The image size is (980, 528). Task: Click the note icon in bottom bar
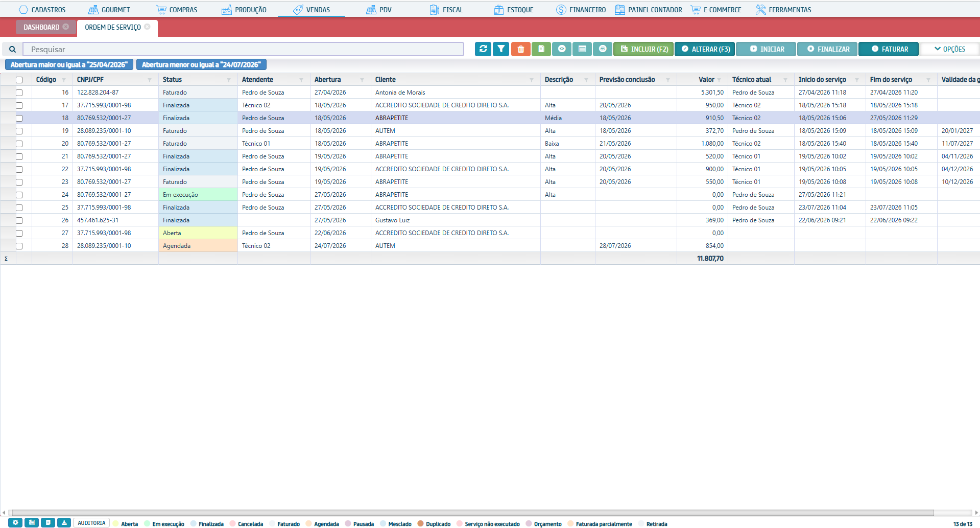47,523
